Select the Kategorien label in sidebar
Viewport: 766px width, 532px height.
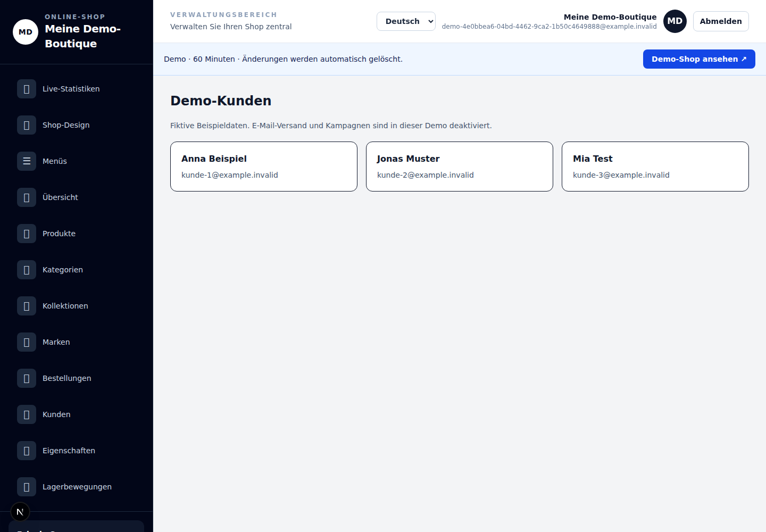[63, 270]
